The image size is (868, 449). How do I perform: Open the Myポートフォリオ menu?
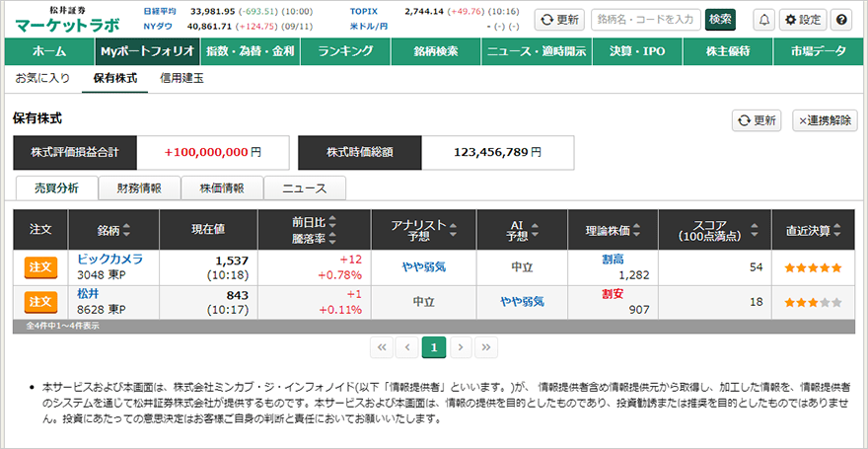[x=147, y=51]
